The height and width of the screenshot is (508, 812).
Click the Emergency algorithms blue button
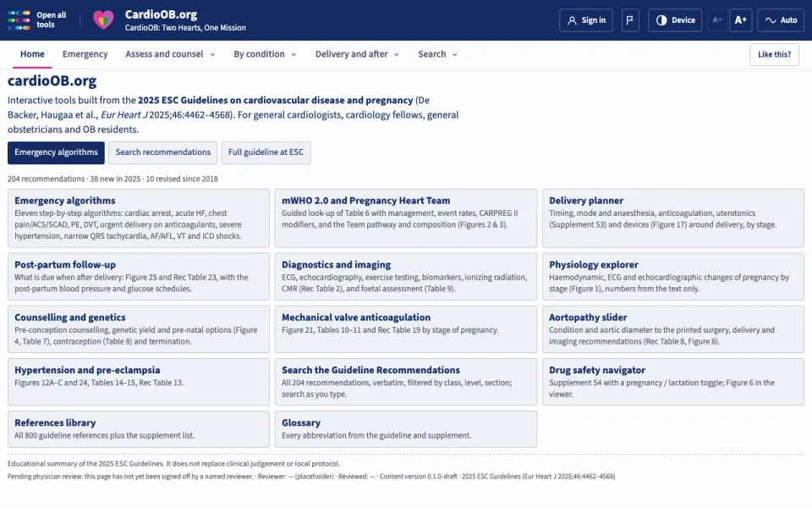56,152
